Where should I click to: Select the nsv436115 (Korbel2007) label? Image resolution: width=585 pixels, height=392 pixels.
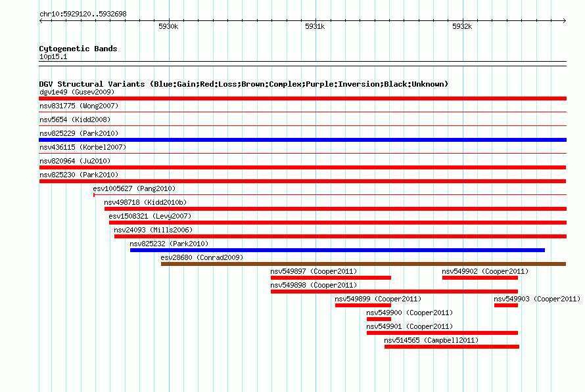(x=83, y=147)
